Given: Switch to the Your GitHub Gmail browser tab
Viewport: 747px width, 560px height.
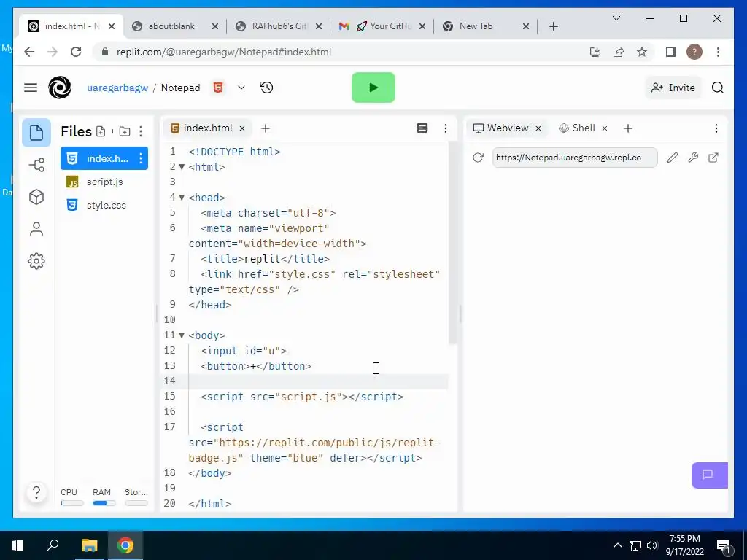Looking at the screenshot, I should (x=381, y=26).
